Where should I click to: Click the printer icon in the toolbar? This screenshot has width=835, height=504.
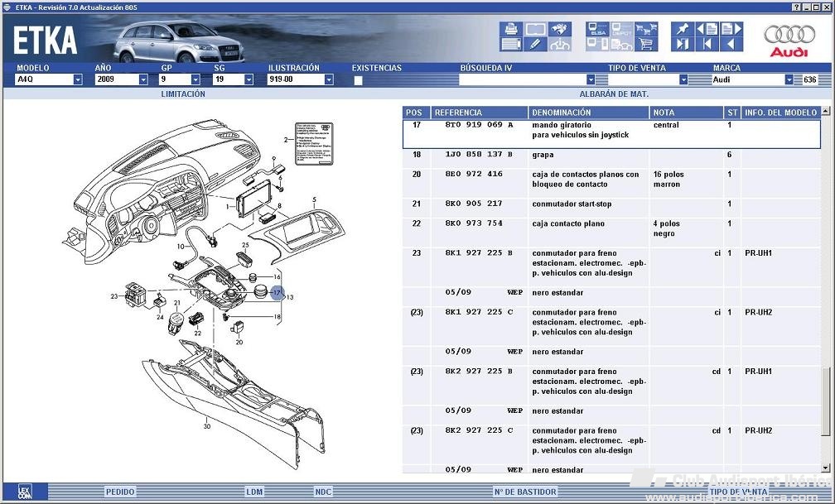click(510, 29)
